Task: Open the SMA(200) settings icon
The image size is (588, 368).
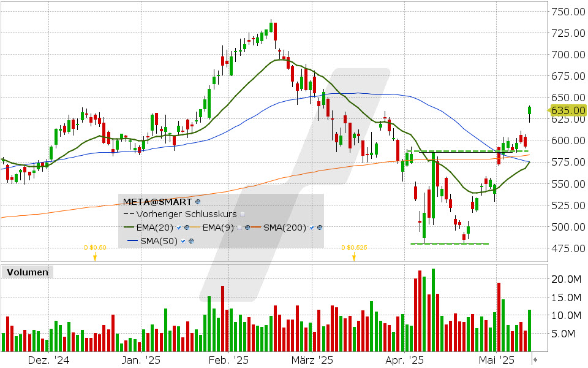Action: [x=320, y=228]
